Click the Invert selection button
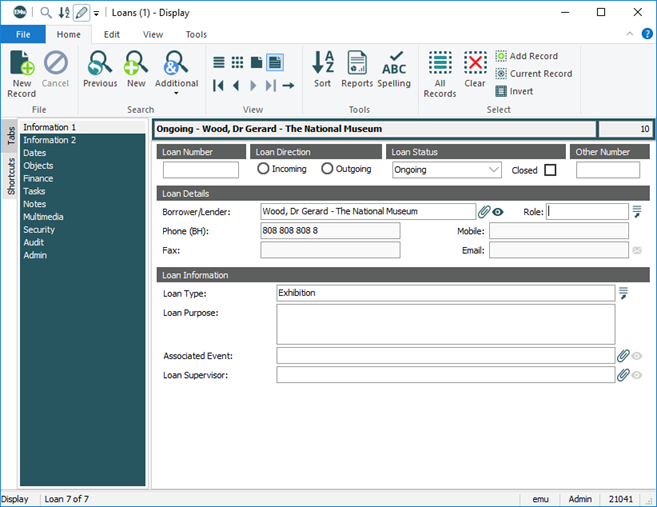The height and width of the screenshot is (507, 657). [x=513, y=91]
